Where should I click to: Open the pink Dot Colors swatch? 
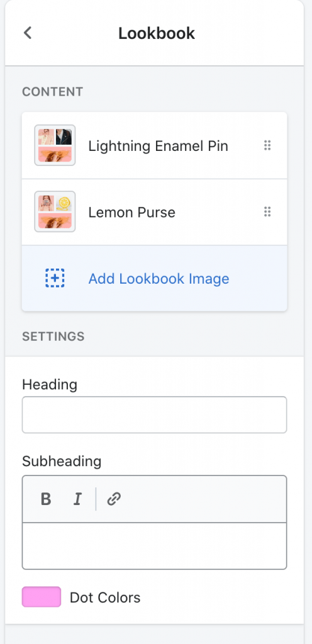[42, 597]
